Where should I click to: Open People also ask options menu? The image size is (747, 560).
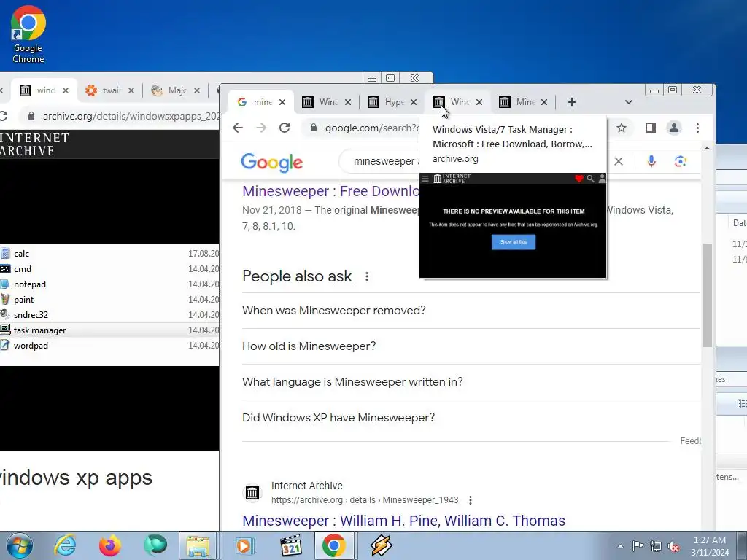(367, 276)
